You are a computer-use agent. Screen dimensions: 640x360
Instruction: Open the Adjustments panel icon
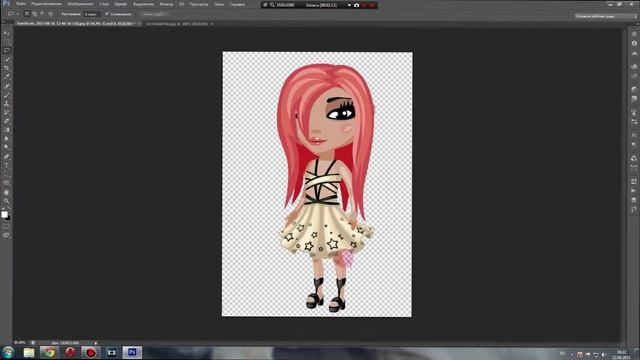(634, 89)
